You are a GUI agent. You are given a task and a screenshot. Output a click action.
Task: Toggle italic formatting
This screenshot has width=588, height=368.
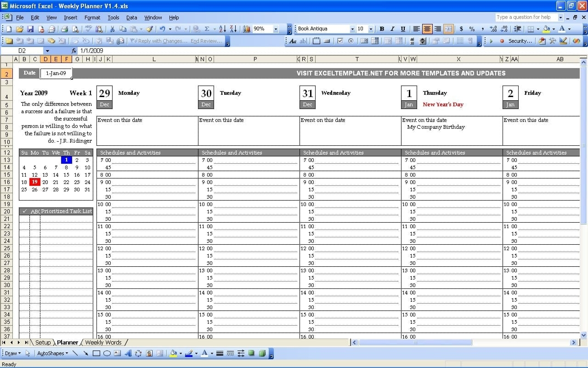(391, 29)
